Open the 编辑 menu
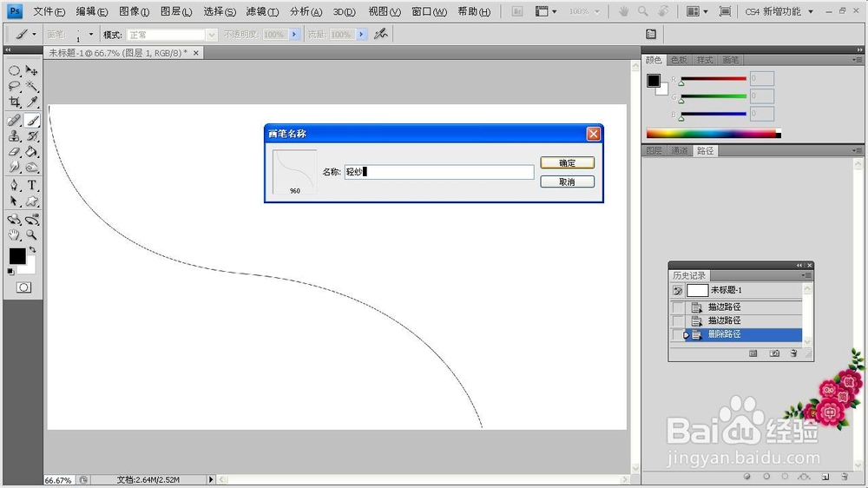868x488 pixels. pyautogui.click(x=92, y=11)
